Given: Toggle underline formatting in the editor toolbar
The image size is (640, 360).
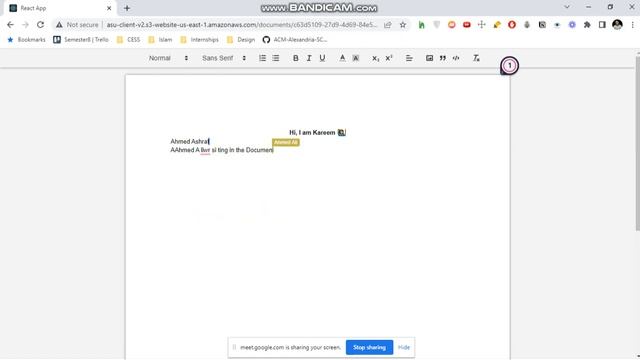Looking at the screenshot, I should tap(322, 58).
